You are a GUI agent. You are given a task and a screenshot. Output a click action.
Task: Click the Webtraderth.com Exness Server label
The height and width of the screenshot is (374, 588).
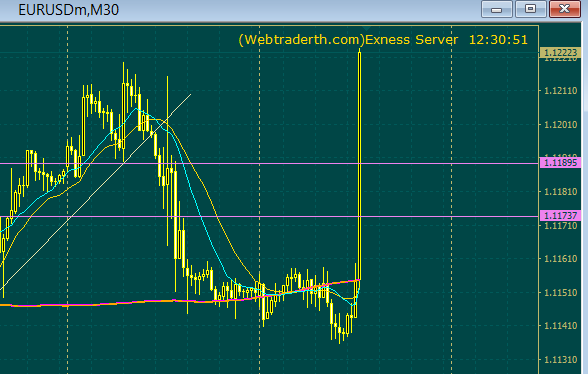[x=348, y=40]
